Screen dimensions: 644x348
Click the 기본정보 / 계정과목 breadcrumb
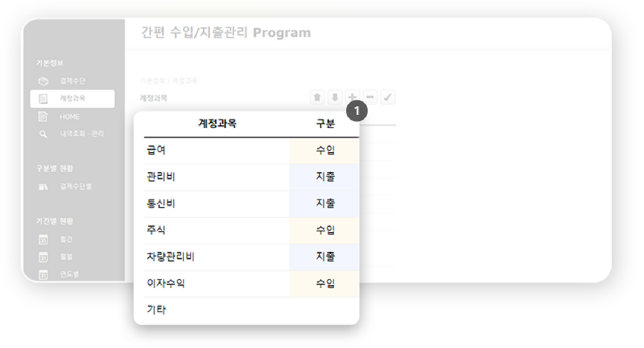pos(169,81)
